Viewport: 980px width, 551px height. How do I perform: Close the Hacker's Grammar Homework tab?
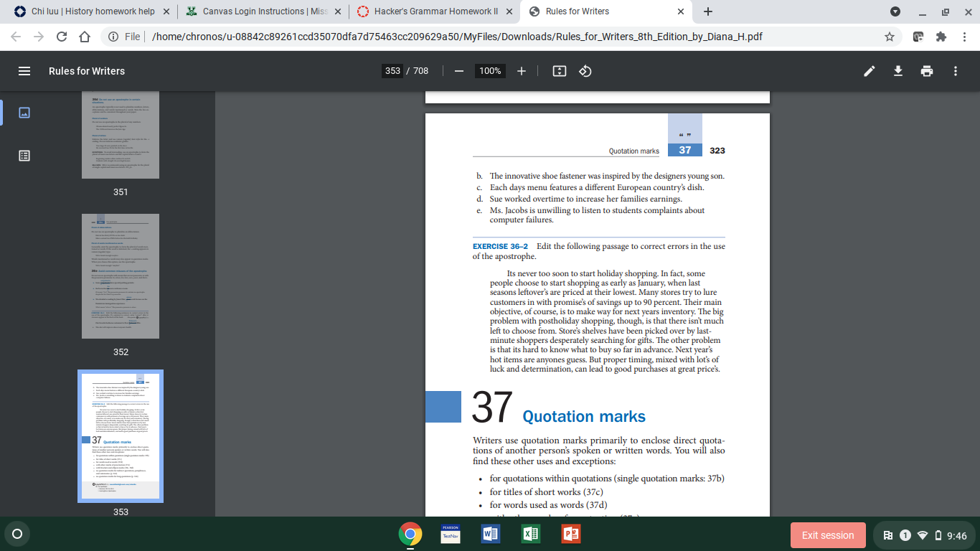tap(509, 11)
